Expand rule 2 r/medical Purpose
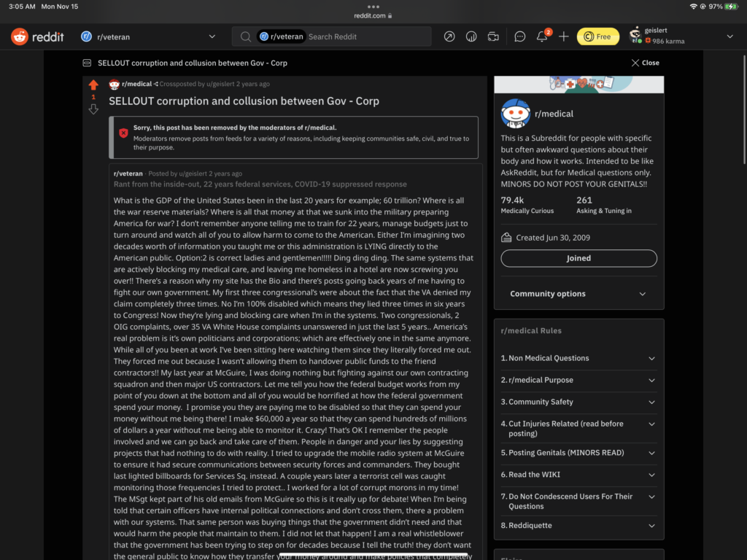747x560 pixels. click(x=578, y=380)
